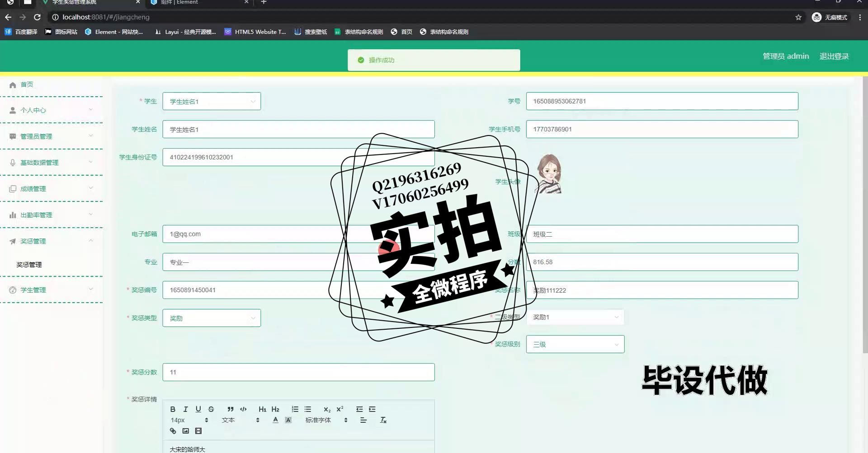Expand the 学生管理 sidebar menu
The image size is (868, 453).
pyautogui.click(x=51, y=290)
